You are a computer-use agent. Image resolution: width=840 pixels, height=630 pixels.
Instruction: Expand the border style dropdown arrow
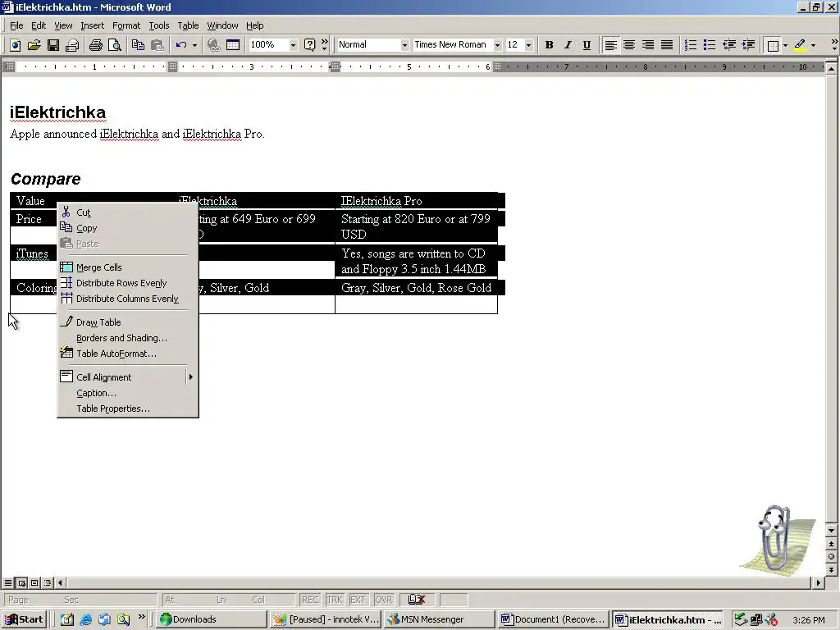[x=785, y=45]
